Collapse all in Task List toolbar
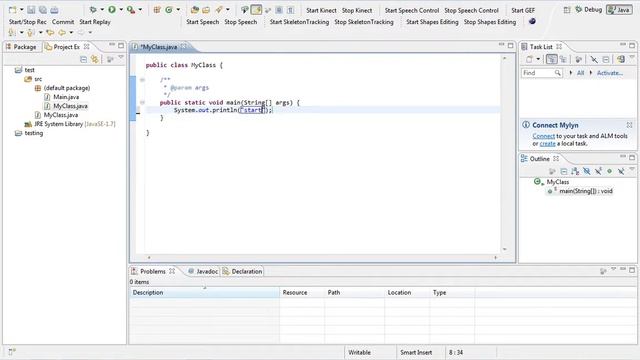 point(606,60)
